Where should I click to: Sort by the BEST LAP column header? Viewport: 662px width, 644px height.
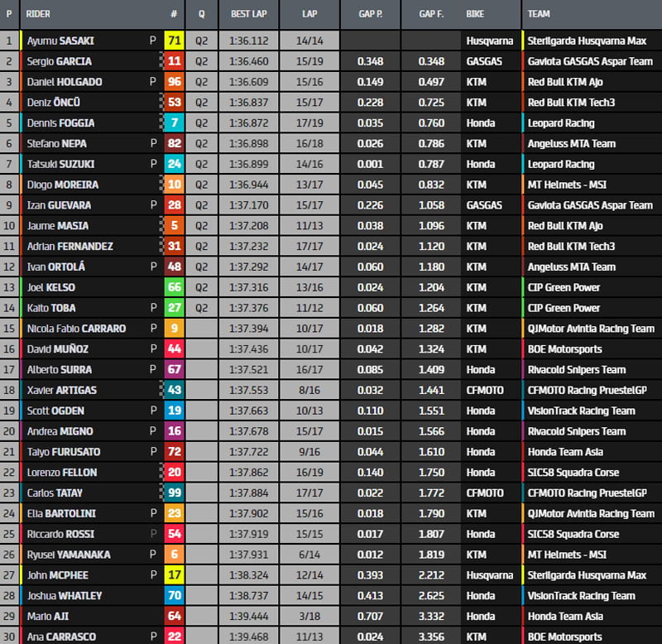pyautogui.click(x=248, y=14)
